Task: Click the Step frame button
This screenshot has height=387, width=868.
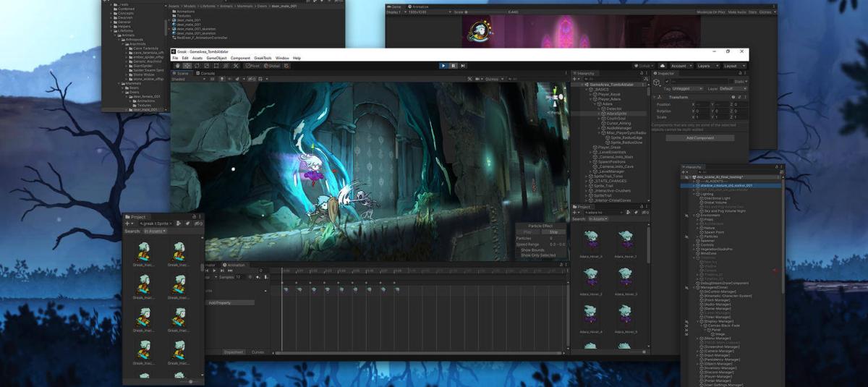Action: click(463, 66)
